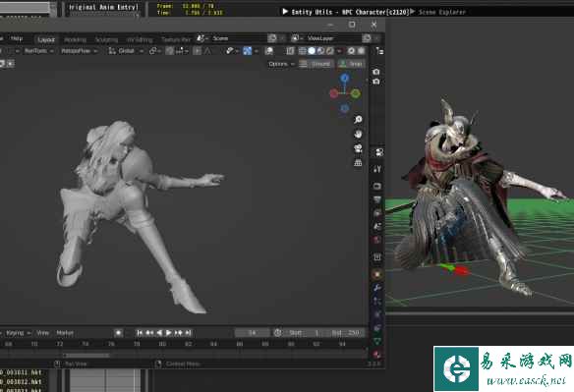Select solid viewport shading
Viewport: 574px width, 392px height.
(x=312, y=51)
